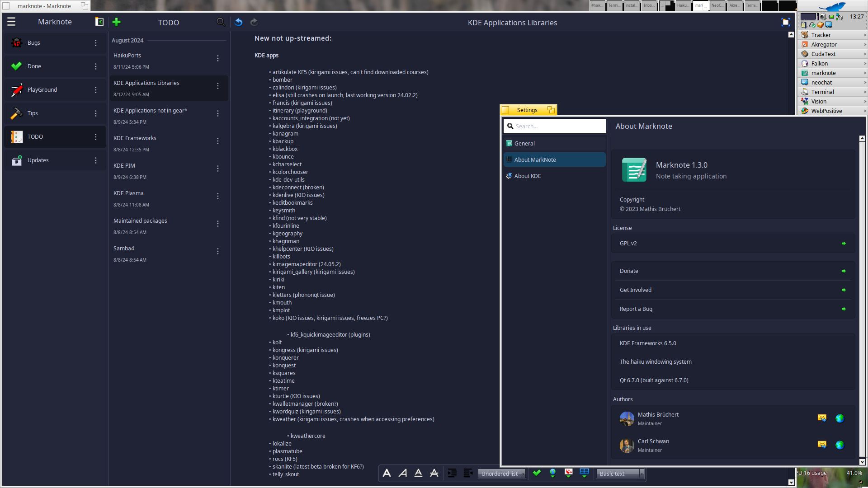Open the KDE Plasma note
Viewport: 868px width, 488px height.
pos(168,199)
